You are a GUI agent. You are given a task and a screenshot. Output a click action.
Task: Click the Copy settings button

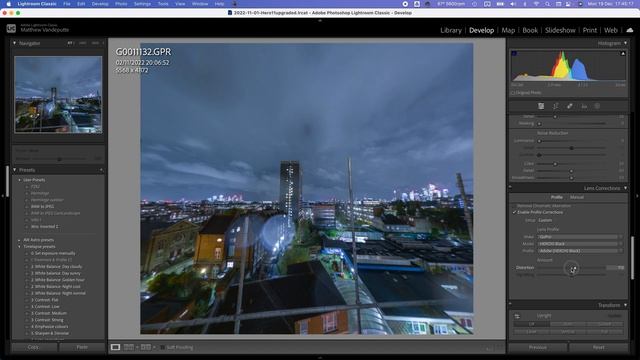34,347
